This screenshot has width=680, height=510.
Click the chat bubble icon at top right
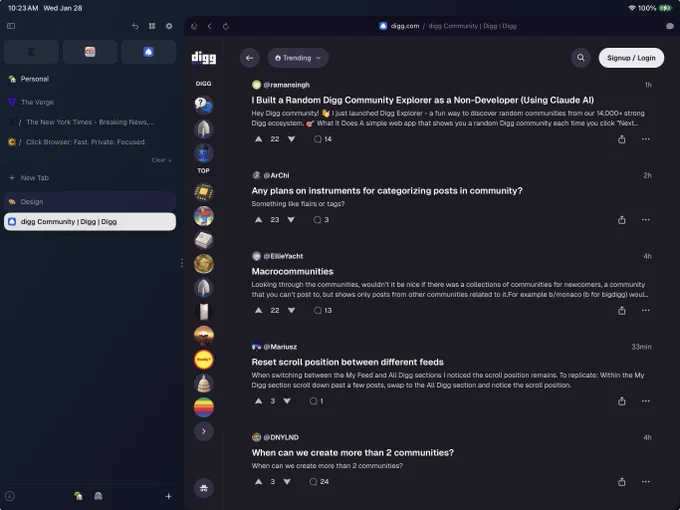pos(670,26)
